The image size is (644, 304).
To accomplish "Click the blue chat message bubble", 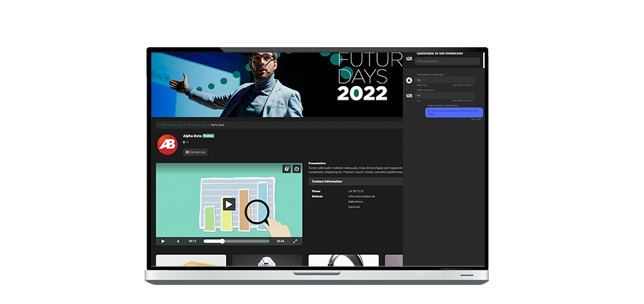I will click(x=454, y=112).
